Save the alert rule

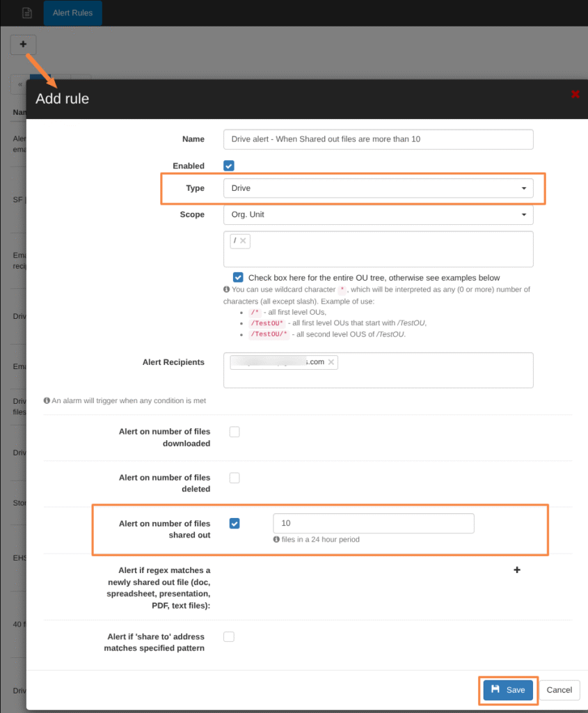[x=508, y=690]
